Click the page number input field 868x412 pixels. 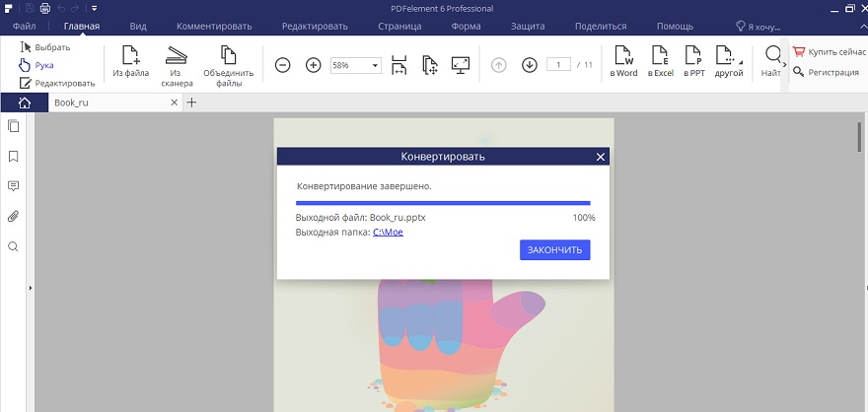pos(559,65)
